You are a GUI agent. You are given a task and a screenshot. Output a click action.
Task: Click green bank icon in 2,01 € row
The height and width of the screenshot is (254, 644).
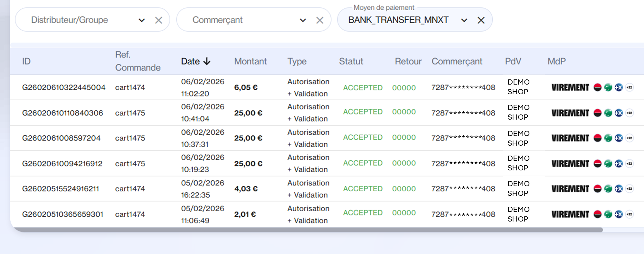pos(608,214)
